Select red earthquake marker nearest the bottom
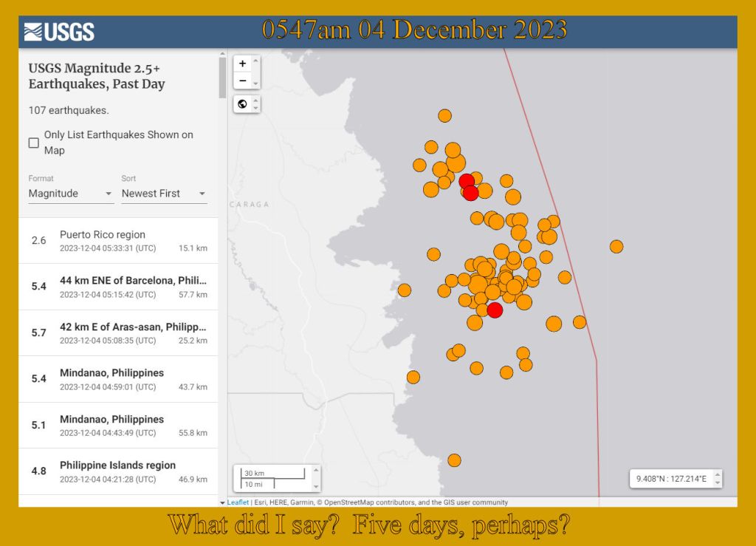Screen dimensions: 756x546 pos(495,310)
